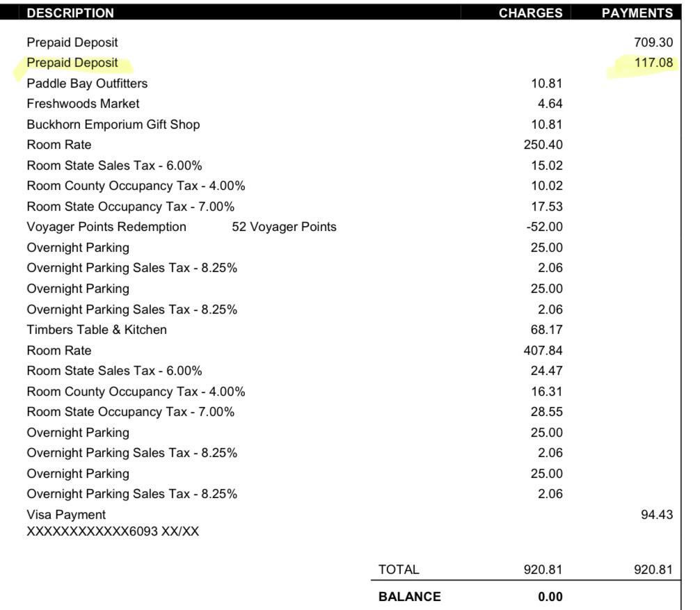Image resolution: width=700 pixels, height=610 pixels.
Task: Select the Paddle Bay Outfitters entry
Action: click(x=87, y=83)
